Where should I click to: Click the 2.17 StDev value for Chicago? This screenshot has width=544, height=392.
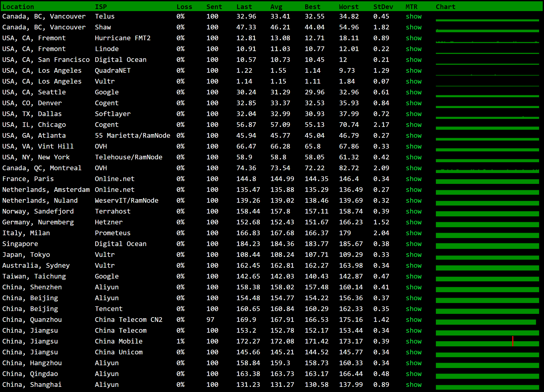pos(381,125)
